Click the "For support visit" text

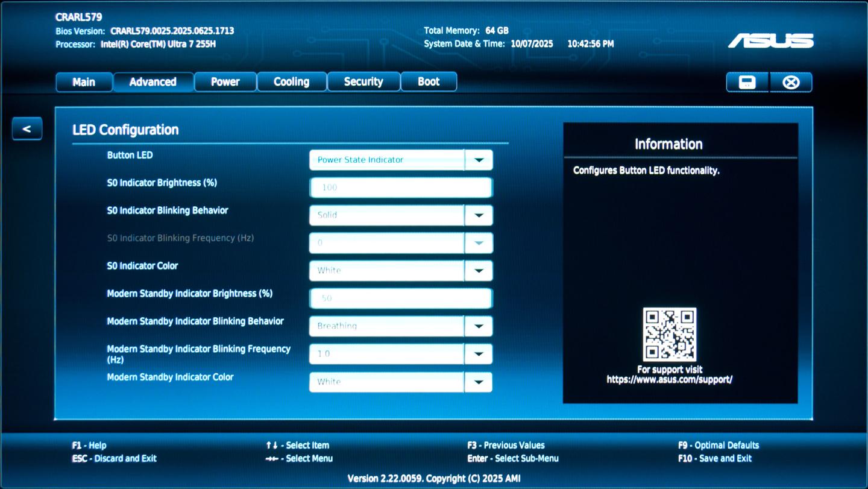coord(670,370)
